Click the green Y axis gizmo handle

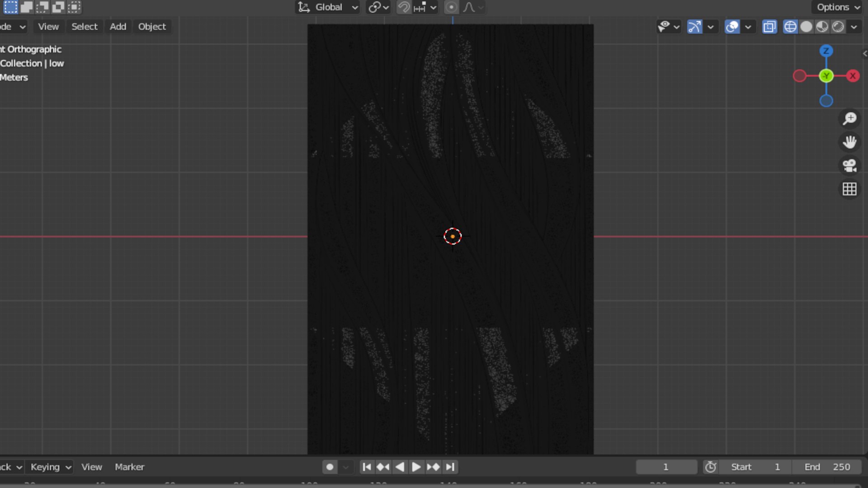pyautogui.click(x=826, y=76)
